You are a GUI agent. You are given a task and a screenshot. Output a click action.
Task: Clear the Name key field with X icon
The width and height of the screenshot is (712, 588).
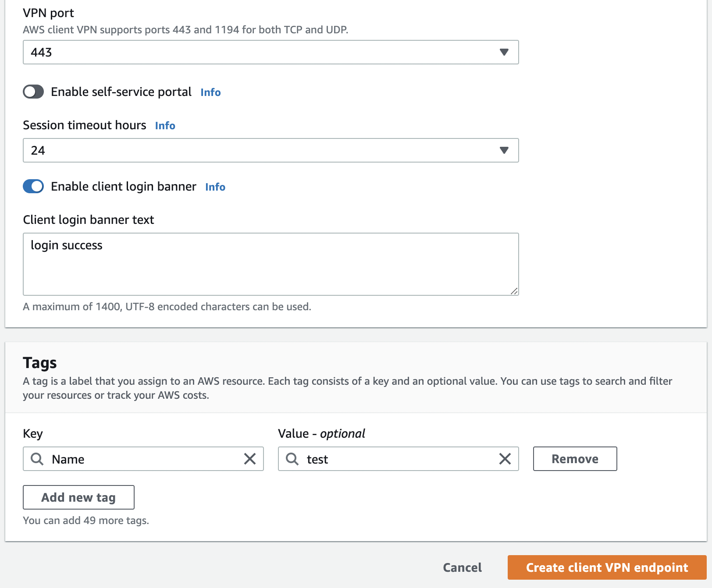(250, 459)
